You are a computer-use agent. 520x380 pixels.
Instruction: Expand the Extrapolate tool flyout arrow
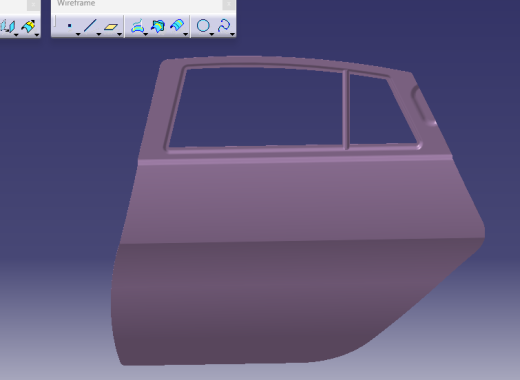tap(37, 35)
